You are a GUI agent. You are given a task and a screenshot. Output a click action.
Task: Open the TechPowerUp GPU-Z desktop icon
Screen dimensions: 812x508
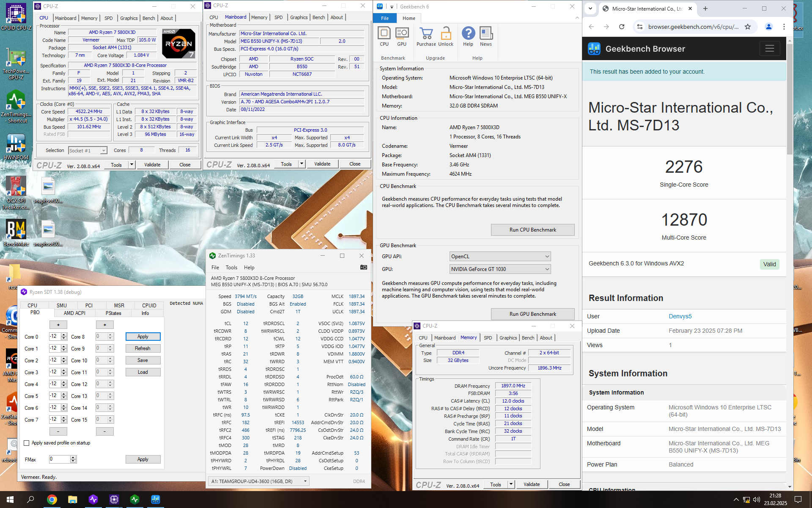click(16, 63)
